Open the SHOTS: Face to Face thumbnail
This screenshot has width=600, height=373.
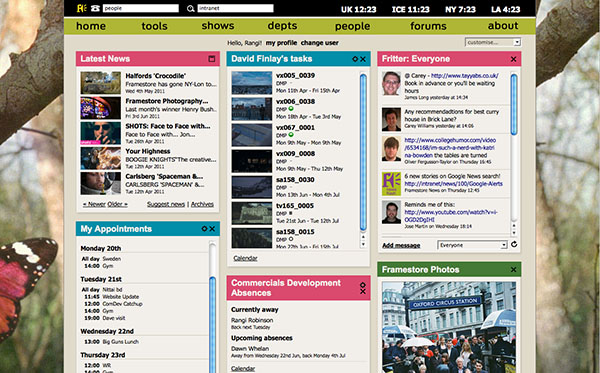click(101, 133)
